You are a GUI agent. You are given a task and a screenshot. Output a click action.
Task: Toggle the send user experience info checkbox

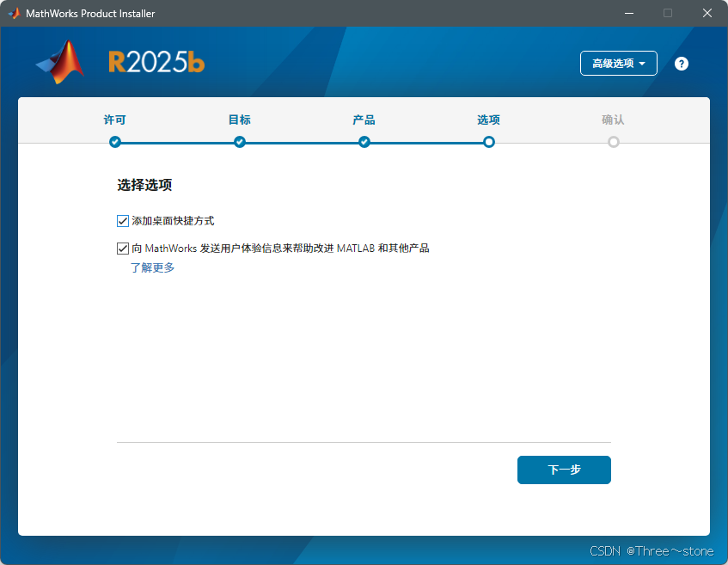point(123,249)
